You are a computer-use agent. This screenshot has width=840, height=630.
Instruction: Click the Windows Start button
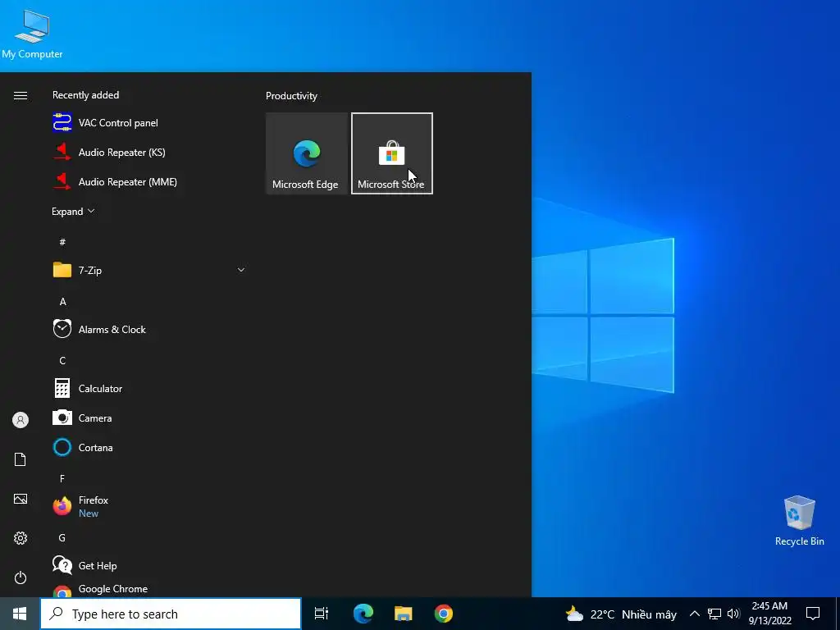(x=20, y=614)
